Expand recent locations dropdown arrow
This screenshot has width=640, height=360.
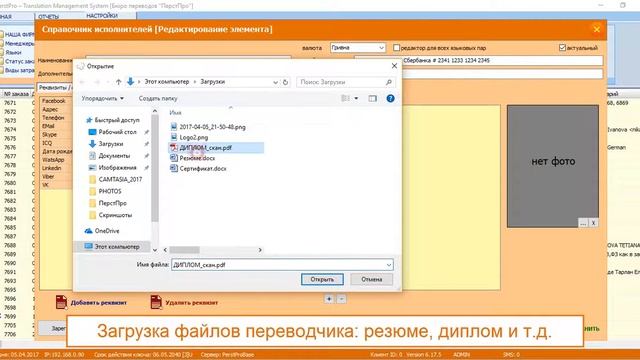coord(108,82)
